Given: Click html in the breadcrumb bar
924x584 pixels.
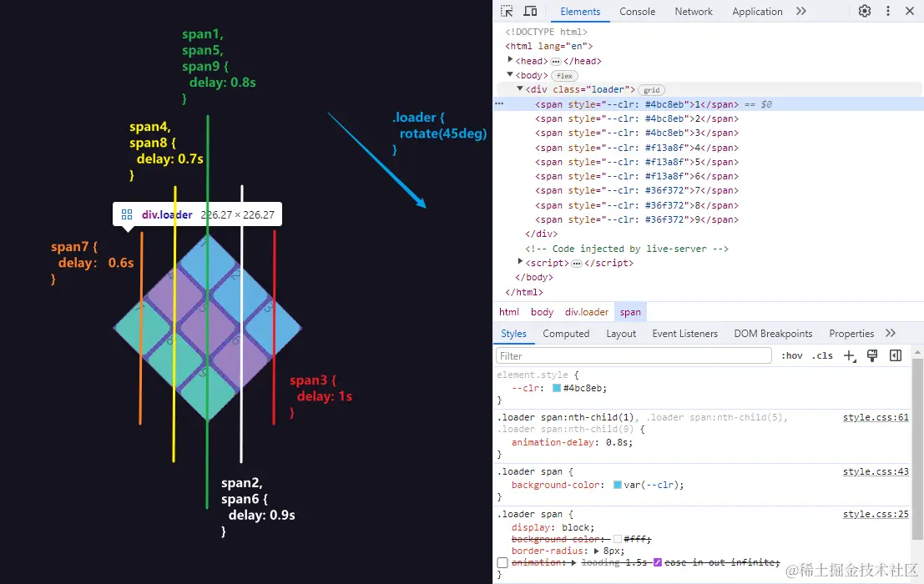Looking at the screenshot, I should 509,312.
